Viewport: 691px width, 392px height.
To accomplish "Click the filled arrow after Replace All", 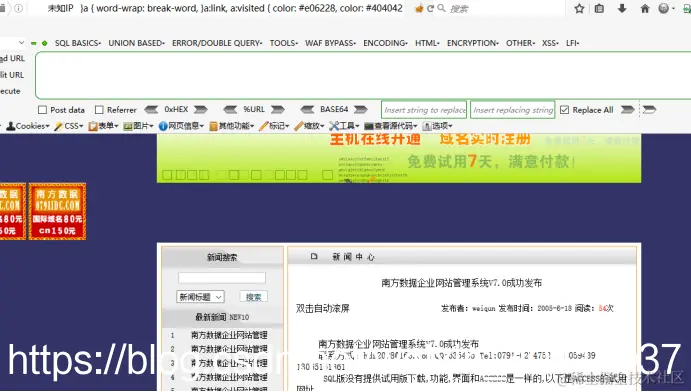I will pyautogui.click(x=628, y=109).
